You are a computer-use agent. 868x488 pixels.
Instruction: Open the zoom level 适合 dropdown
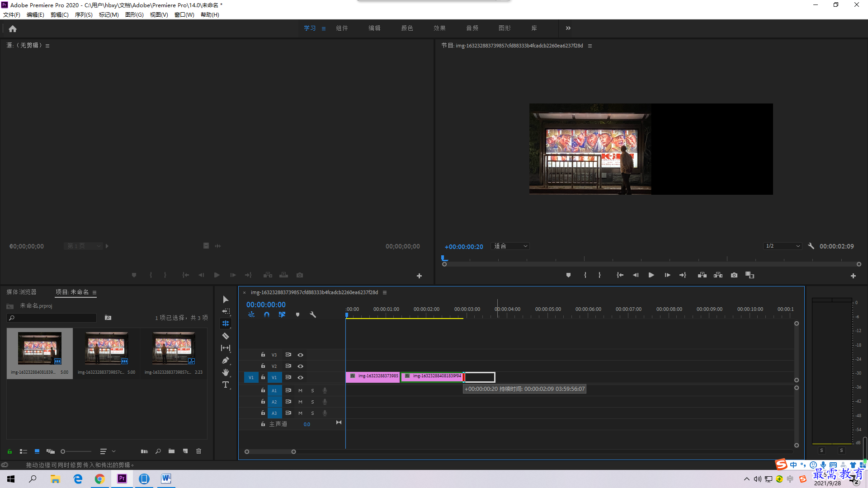click(x=510, y=246)
